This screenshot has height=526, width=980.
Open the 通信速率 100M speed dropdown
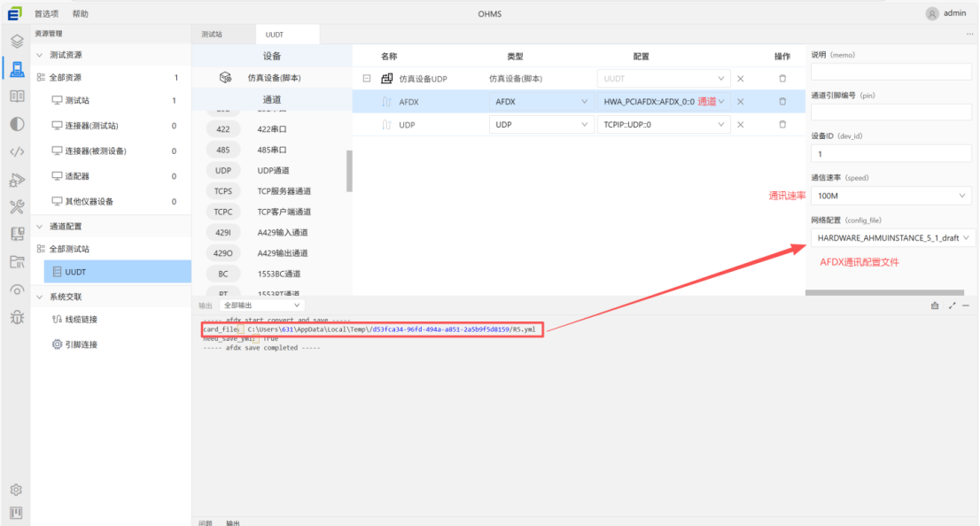coord(891,195)
